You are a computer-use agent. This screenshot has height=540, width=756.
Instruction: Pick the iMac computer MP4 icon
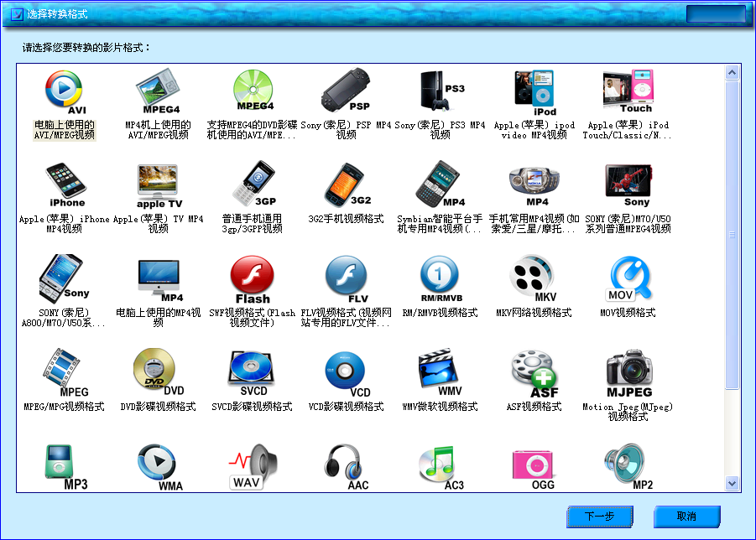159,280
